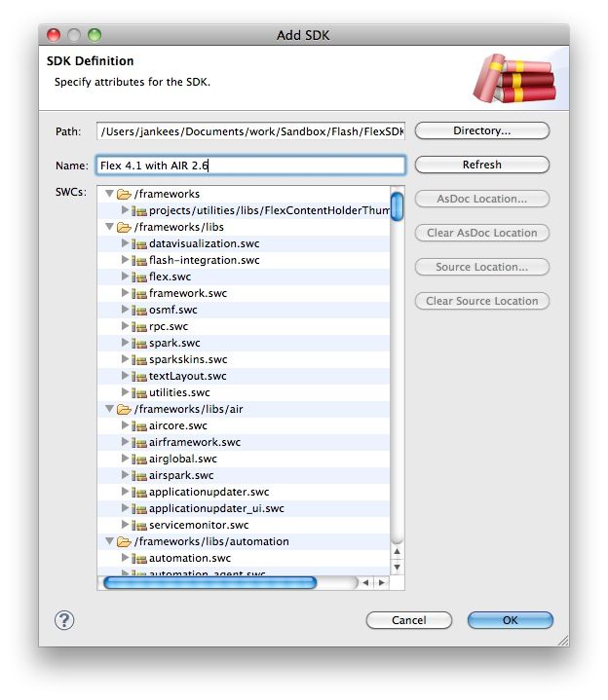608x700 pixels.
Task: Expand the osmf.swc entry
Action: point(125,309)
